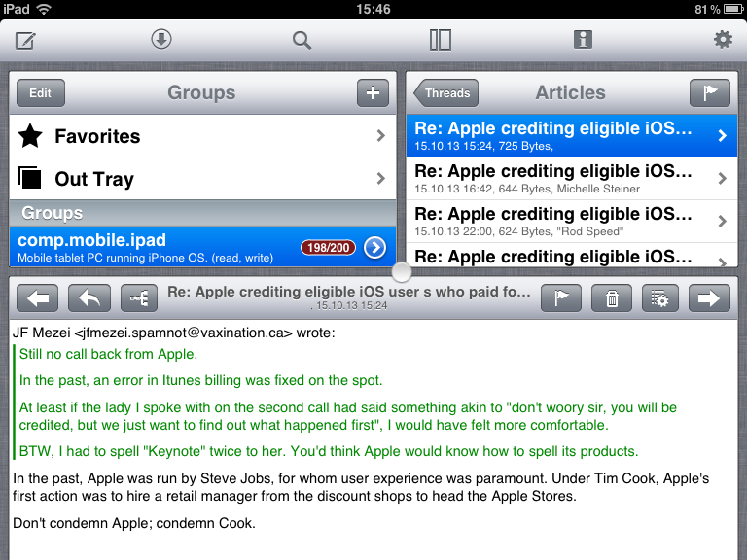The width and height of the screenshot is (747, 560).
Task: Tap the compose new article icon
Action: coord(25,40)
